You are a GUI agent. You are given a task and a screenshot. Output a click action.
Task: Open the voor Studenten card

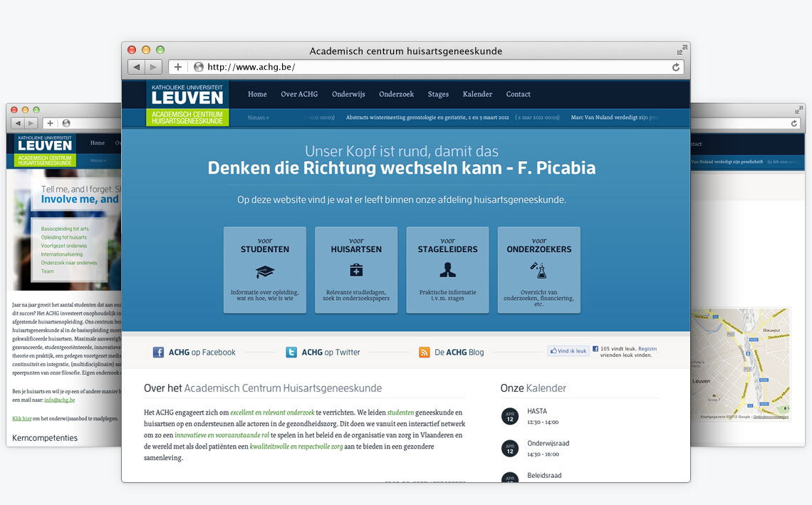coord(265,270)
